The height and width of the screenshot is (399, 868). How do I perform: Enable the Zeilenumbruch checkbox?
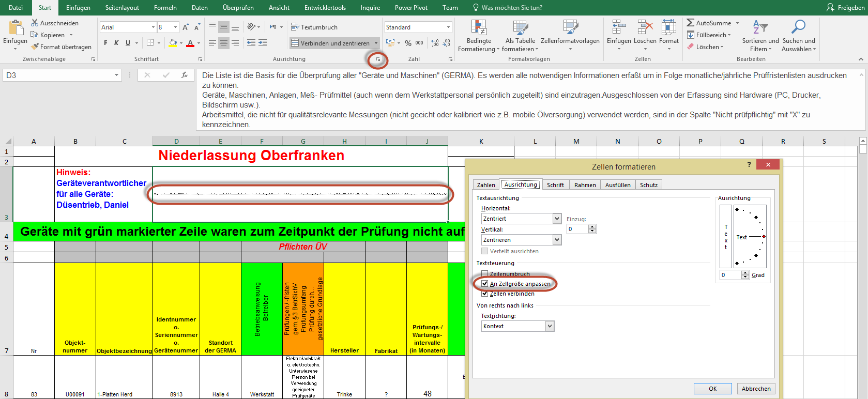point(485,274)
